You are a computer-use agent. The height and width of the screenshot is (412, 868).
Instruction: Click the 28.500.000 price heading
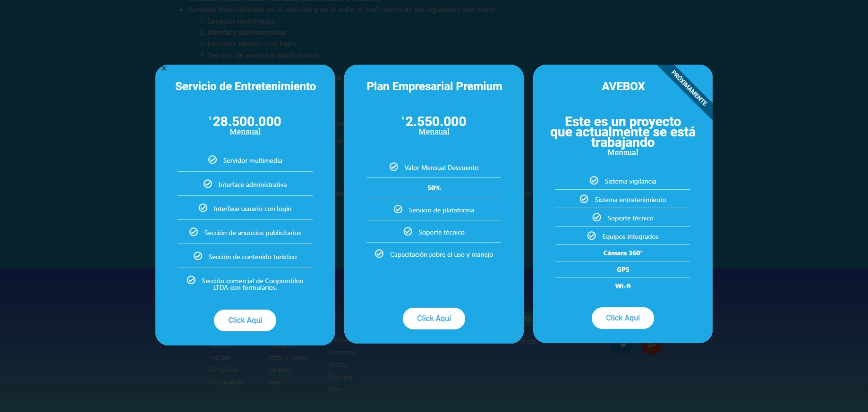[247, 122]
